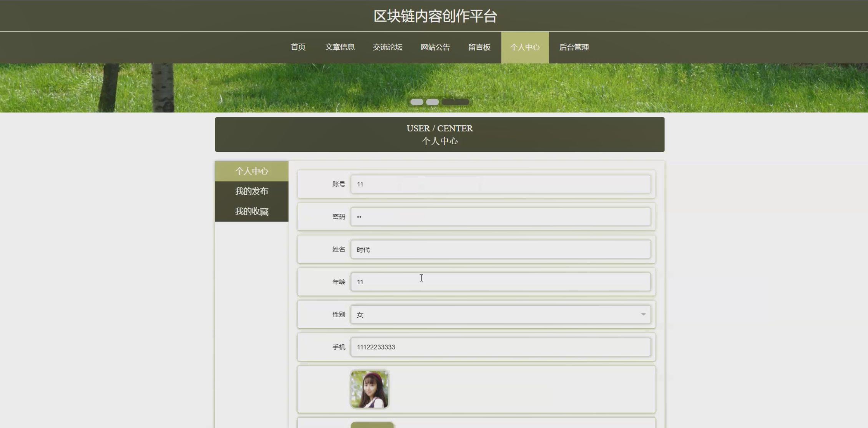The width and height of the screenshot is (868, 428).
Task: Select the first carousel indicator dot
Action: pyautogui.click(x=417, y=102)
